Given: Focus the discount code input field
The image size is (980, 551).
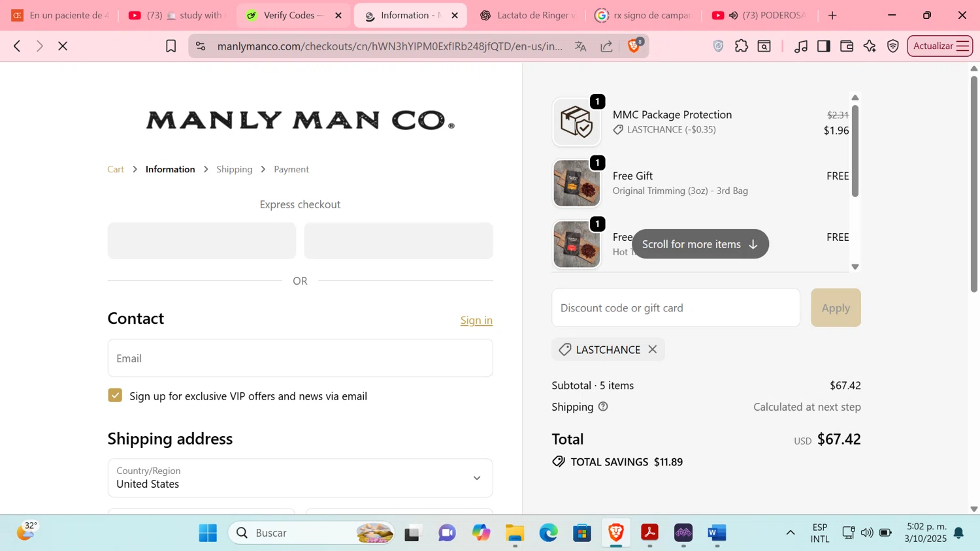Looking at the screenshot, I should click(676, 307).
